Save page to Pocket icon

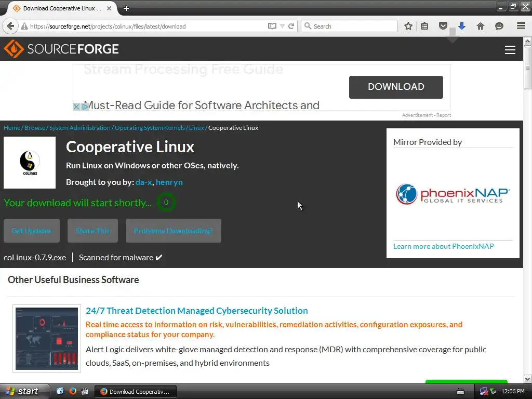pyautogui.click(x=443, y=26)
